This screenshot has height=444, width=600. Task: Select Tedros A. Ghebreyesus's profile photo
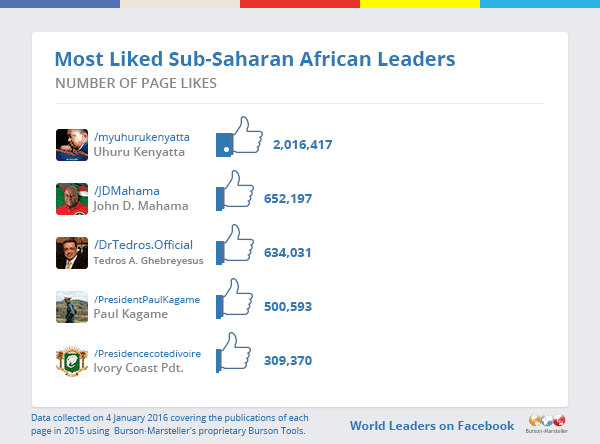click(x=72, y=253)
